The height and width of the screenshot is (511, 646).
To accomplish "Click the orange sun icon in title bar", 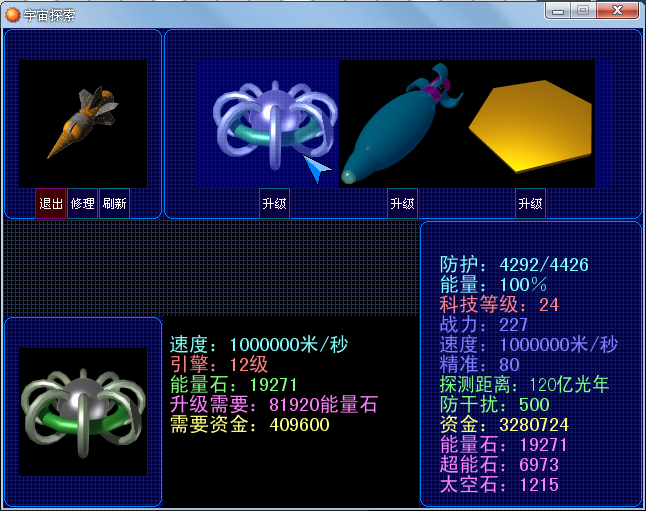I will click(x=12, y=15).
